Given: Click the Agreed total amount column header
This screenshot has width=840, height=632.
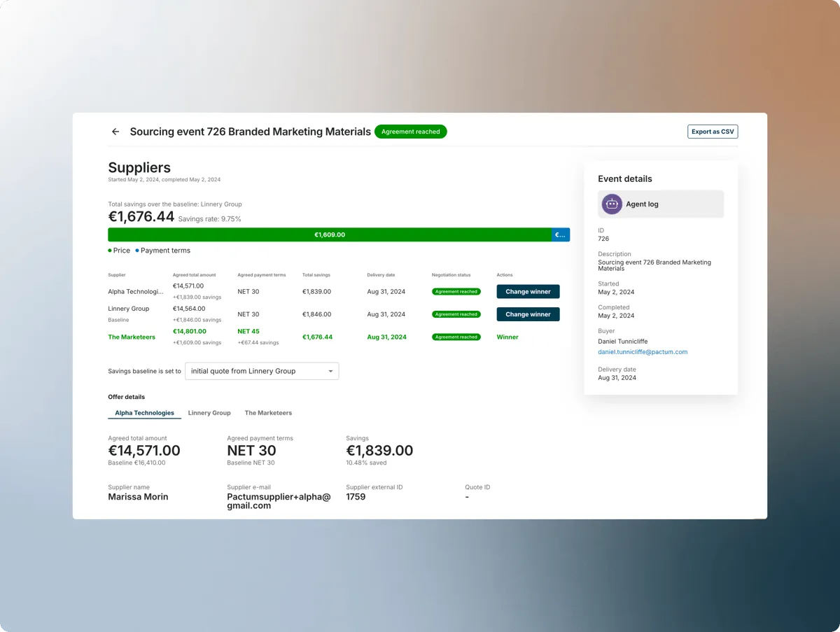Looking at the screenshot, I should (195, 275).
